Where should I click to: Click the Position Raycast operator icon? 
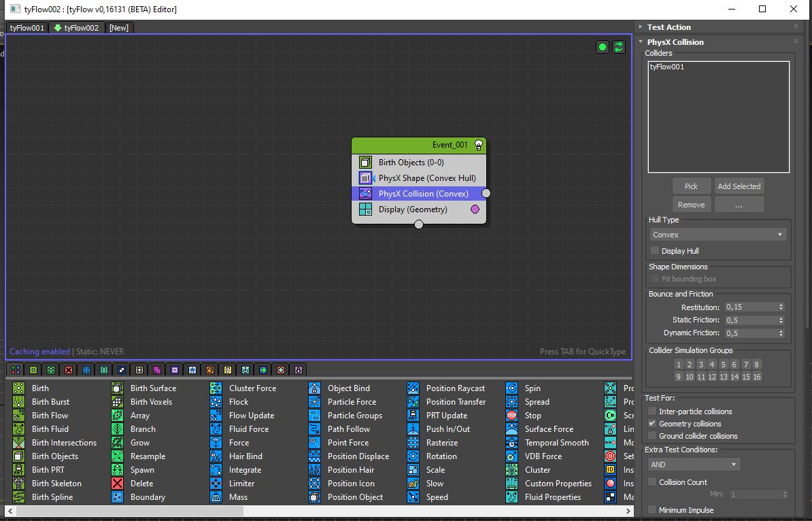click(413, 388)
